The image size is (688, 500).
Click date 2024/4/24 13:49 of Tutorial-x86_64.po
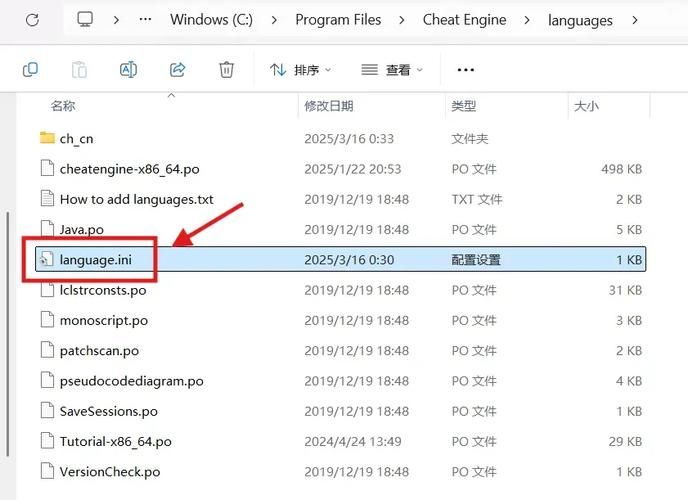(x=353, y=441)
